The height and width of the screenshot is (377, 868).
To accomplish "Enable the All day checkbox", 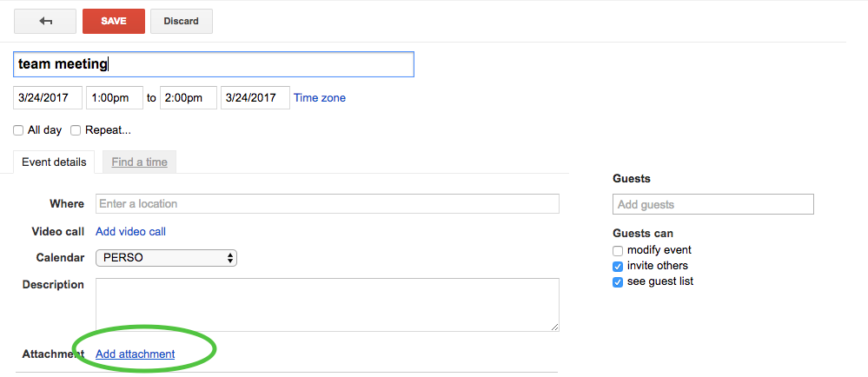I will pos(18,130).
